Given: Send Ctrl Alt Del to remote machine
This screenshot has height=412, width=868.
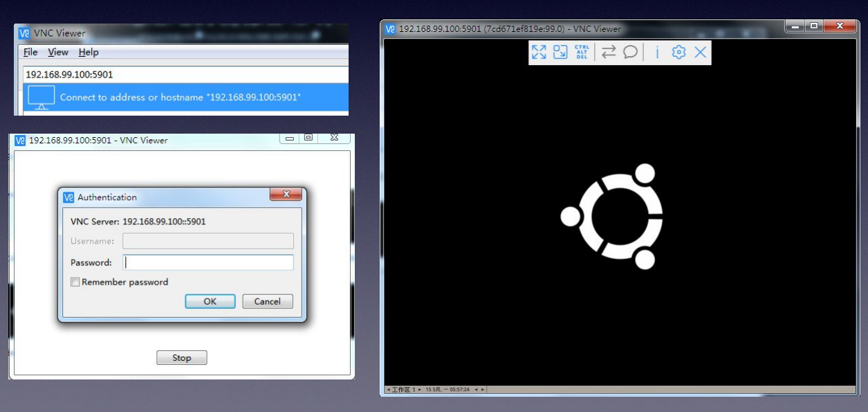Looking at the screenshot, I should point(582,52).
